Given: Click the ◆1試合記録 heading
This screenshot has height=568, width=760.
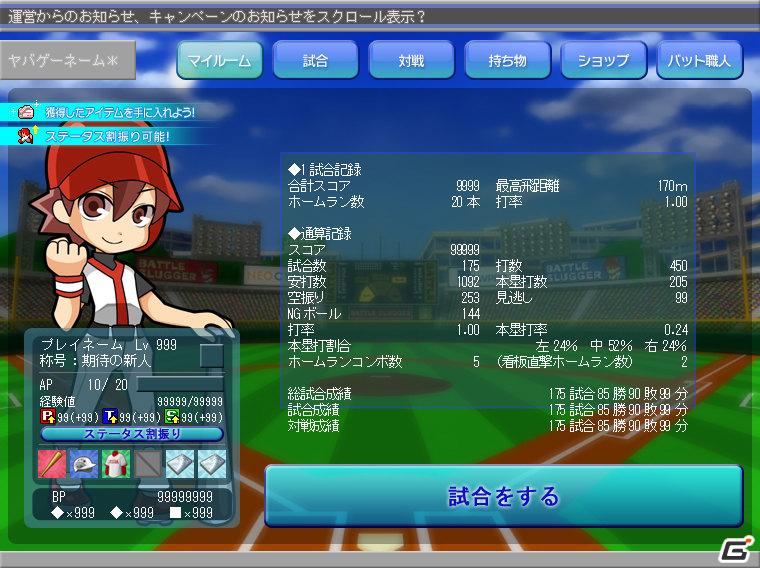Looking at the screenshot, I should point(324,170).
